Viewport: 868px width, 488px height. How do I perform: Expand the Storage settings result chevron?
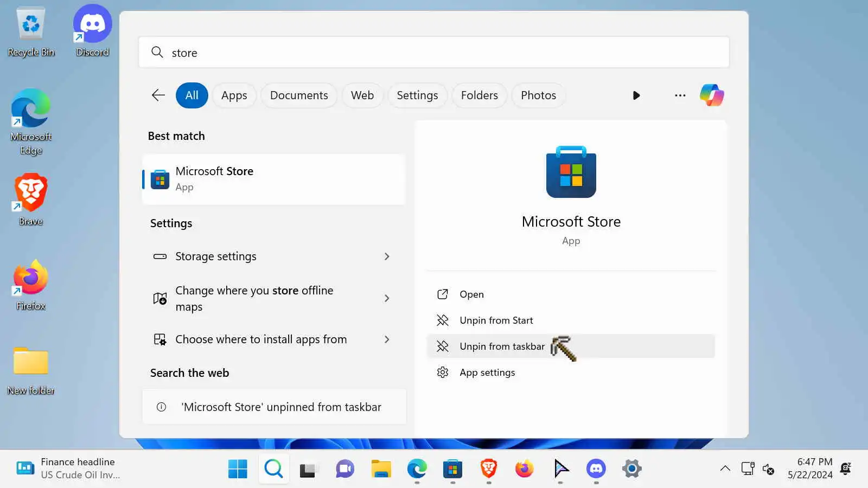(387, 256)
